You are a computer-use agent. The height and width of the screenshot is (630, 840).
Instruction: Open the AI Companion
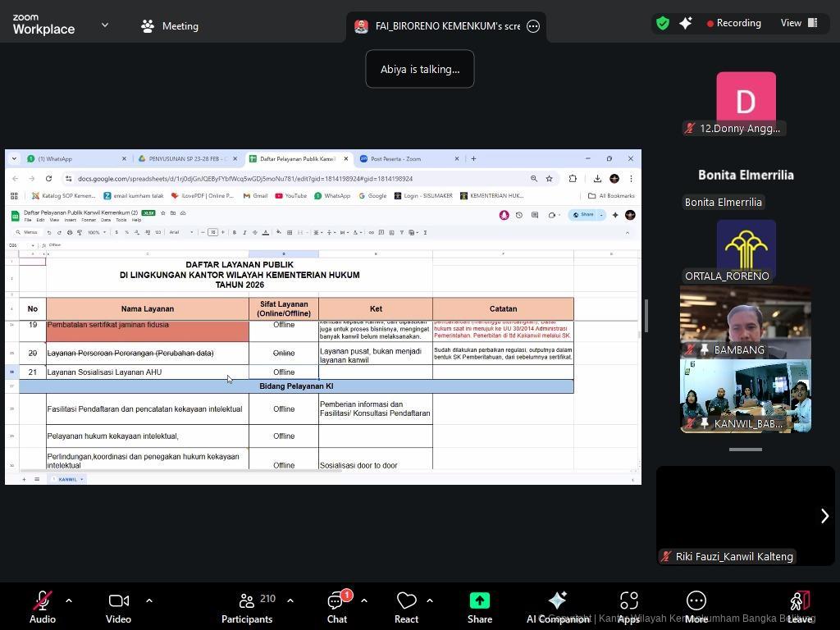pos(558,608)
